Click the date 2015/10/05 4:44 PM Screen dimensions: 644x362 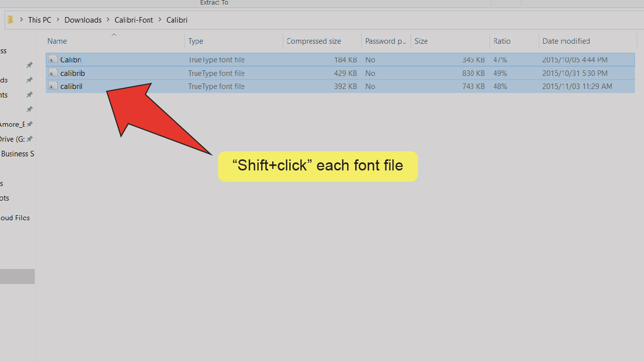pos(575,60)
